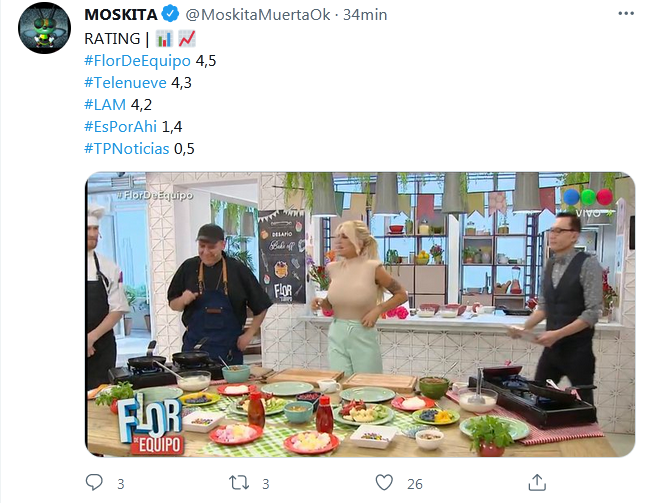
Task: Open the #Telenueve hashtag
Action: click(x=125, y=83)
